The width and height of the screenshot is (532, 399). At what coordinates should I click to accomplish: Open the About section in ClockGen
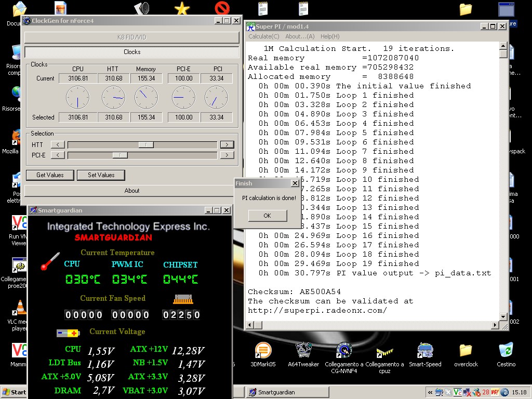point(132,191)
